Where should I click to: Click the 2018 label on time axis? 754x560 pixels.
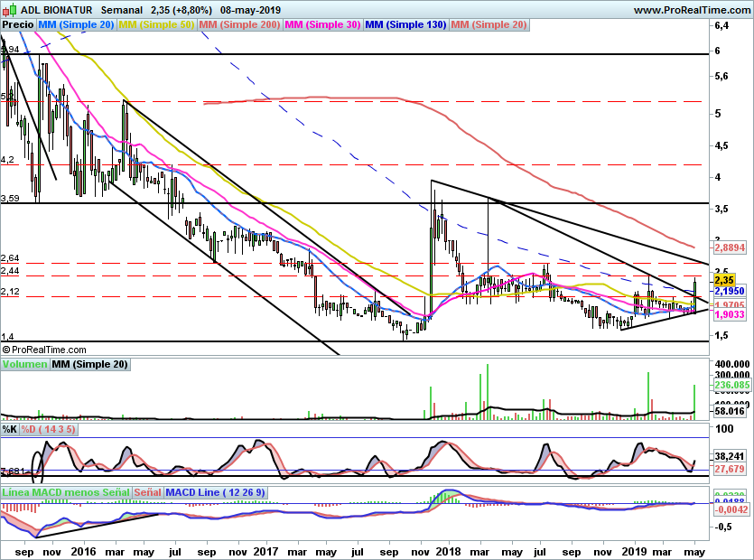[448, 551]
